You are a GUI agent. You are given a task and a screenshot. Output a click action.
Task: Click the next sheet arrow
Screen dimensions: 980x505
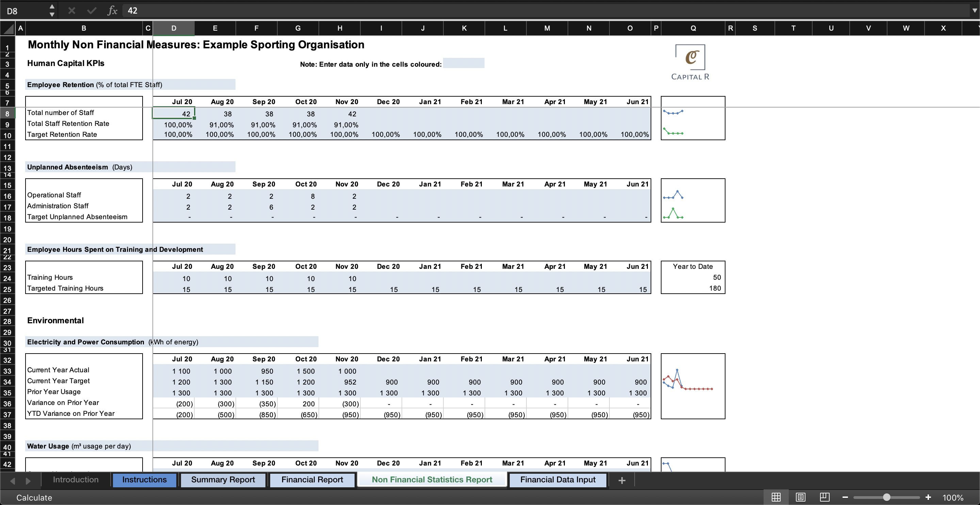pos(28,480)
